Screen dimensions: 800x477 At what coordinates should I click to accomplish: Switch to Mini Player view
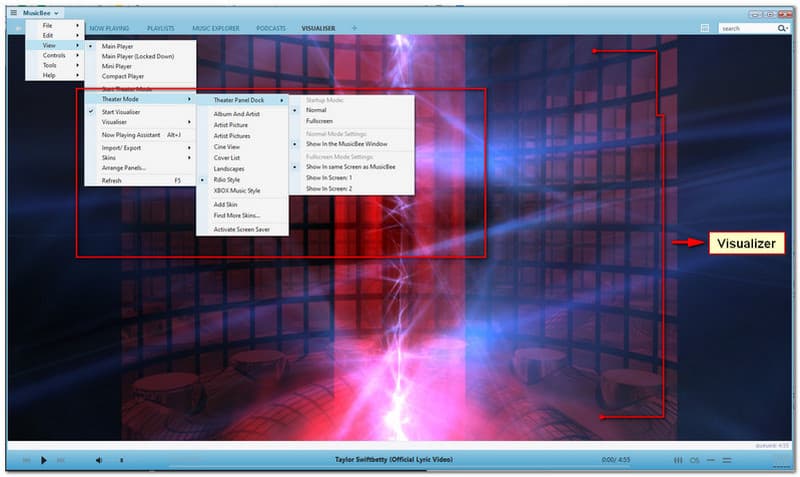[x=140, y=66]
